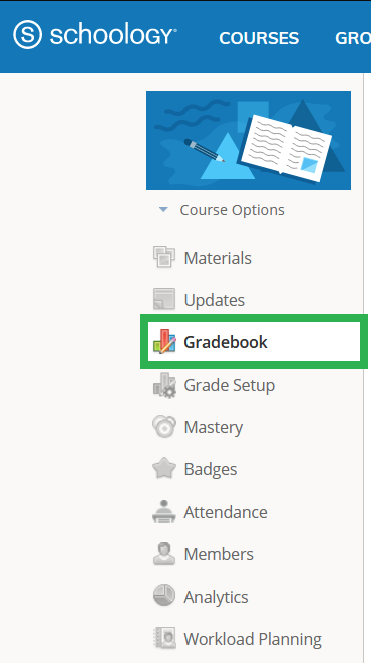Select the Updates sticky note icon
The image size is (372, 664).
[x=164, y=299]
